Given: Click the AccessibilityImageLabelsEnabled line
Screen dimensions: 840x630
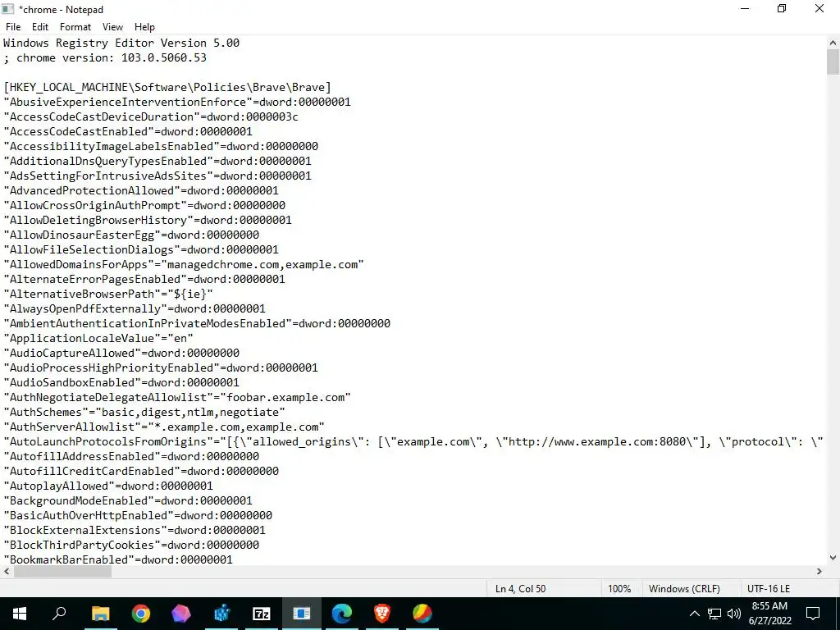Looking at the screenshot, I should pyautogui.click(x=161, y=146).
